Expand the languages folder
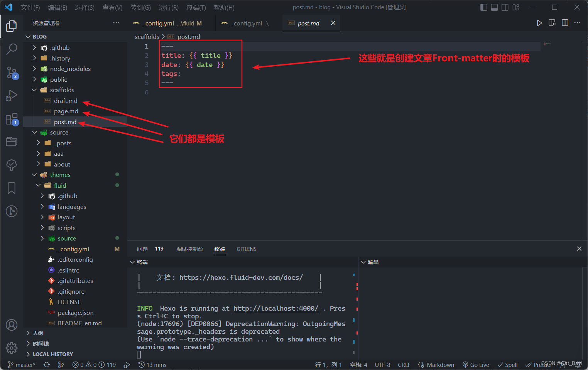 click(75, 207)
